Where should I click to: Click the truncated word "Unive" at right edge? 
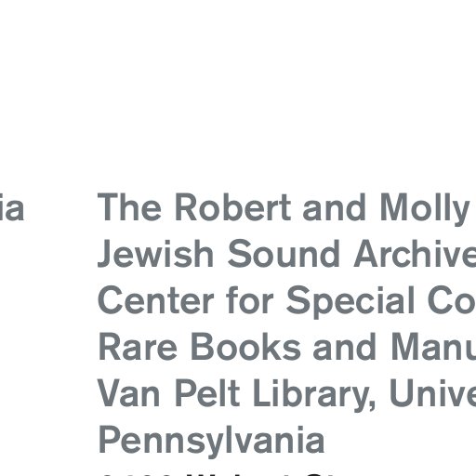pos(433,392)
